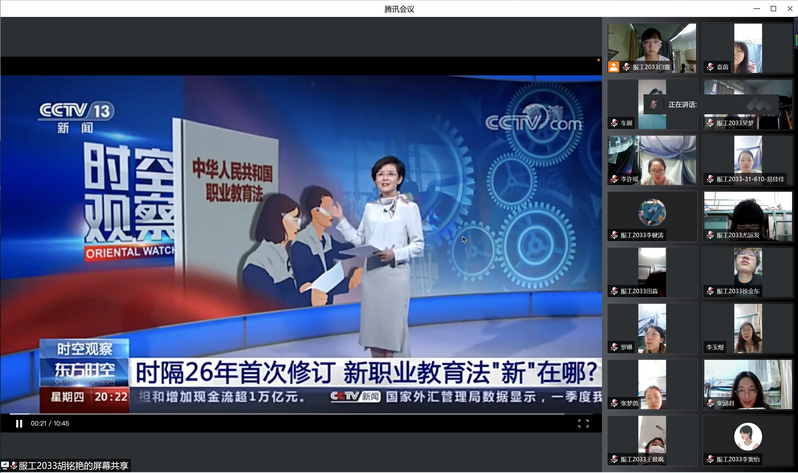Click the 00:21 / 10:45 video time display

49,423
